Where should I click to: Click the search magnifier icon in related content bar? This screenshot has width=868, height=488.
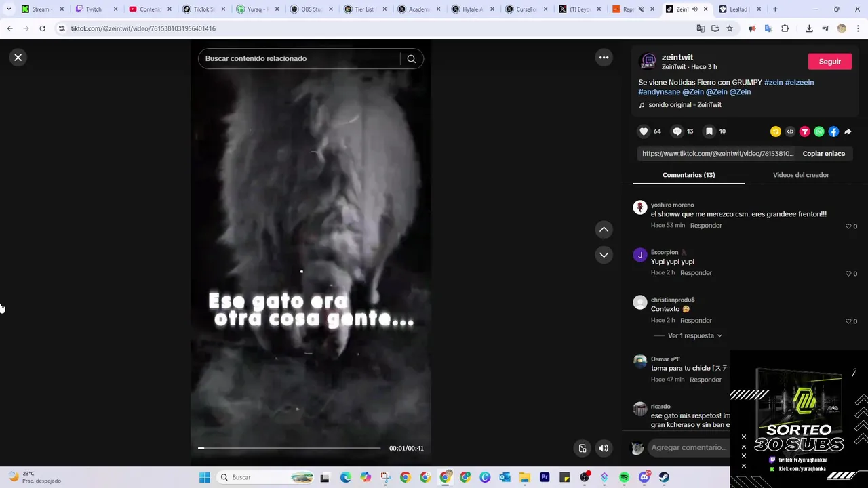point(411,58)
